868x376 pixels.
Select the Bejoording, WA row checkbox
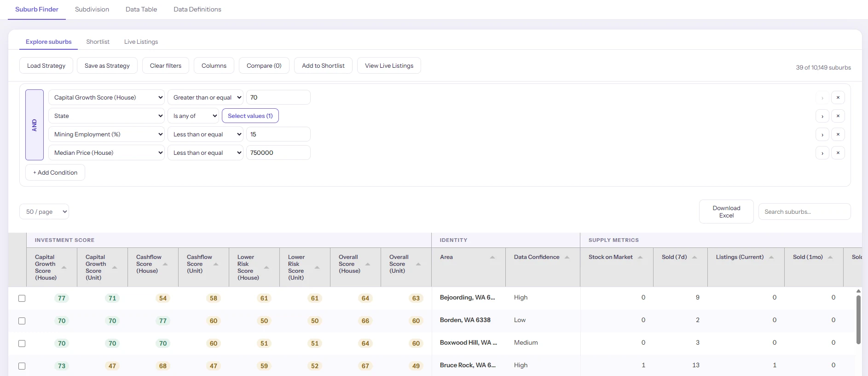(22, 298)
